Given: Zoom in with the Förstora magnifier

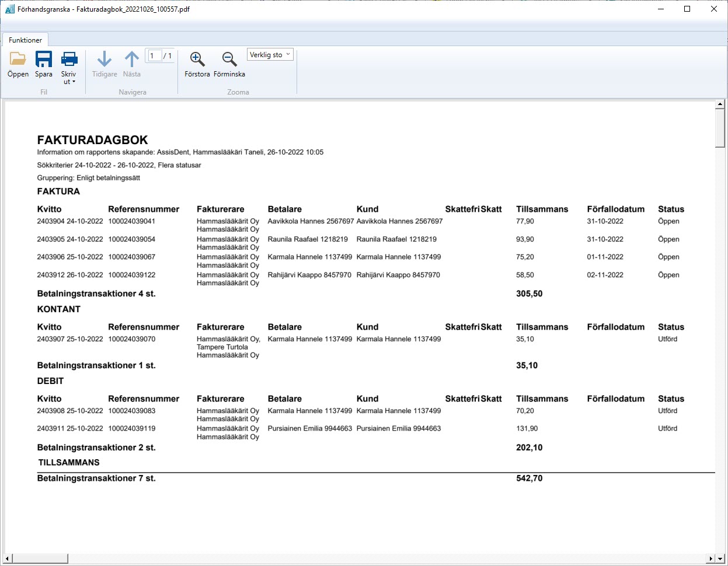Looking at the screenshot, I should 197,64.
